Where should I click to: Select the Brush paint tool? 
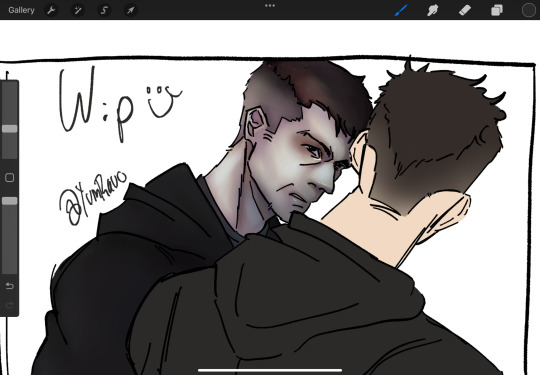click(401, 10)
